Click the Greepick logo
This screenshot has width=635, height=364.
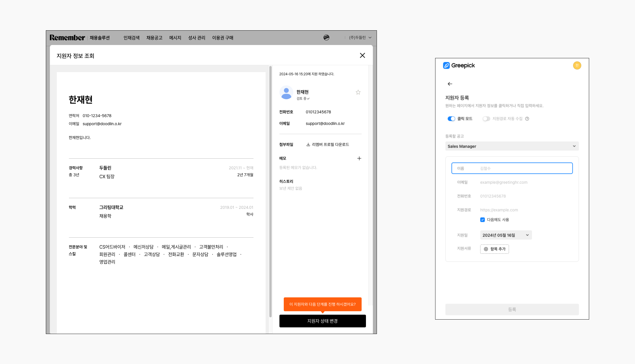(459, 65)
